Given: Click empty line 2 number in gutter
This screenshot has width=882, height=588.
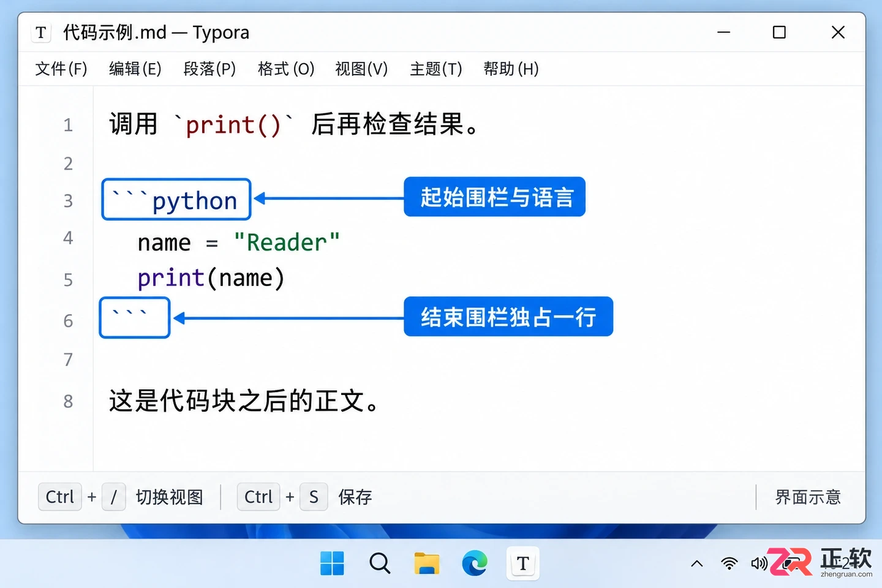Looking at the screenshot, I should (68, 164).
